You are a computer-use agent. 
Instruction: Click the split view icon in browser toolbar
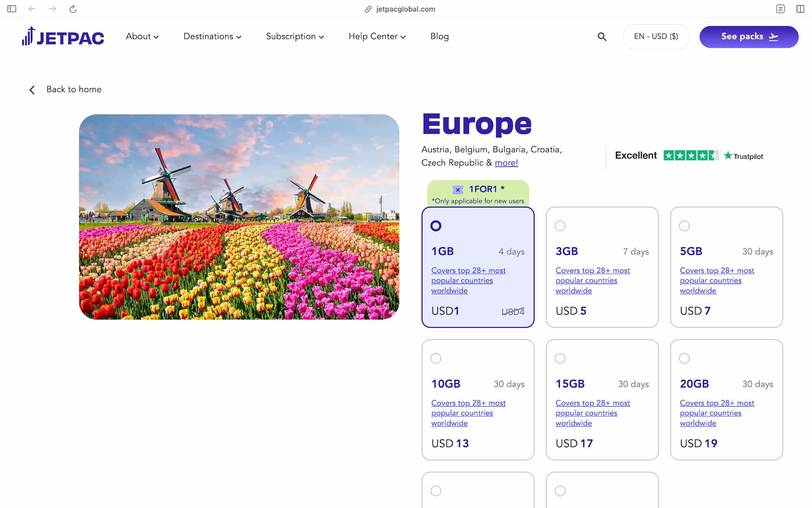(801, 9)
